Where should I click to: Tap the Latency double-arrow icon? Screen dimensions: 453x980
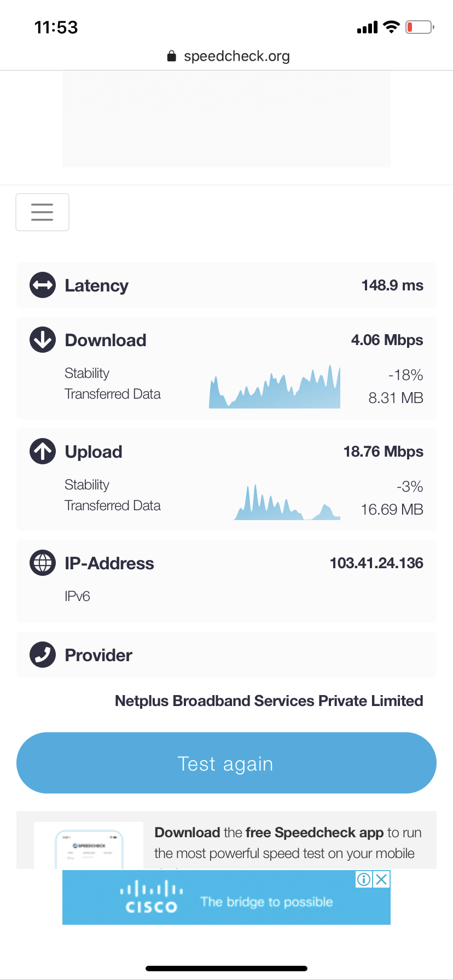click(43, 285)
